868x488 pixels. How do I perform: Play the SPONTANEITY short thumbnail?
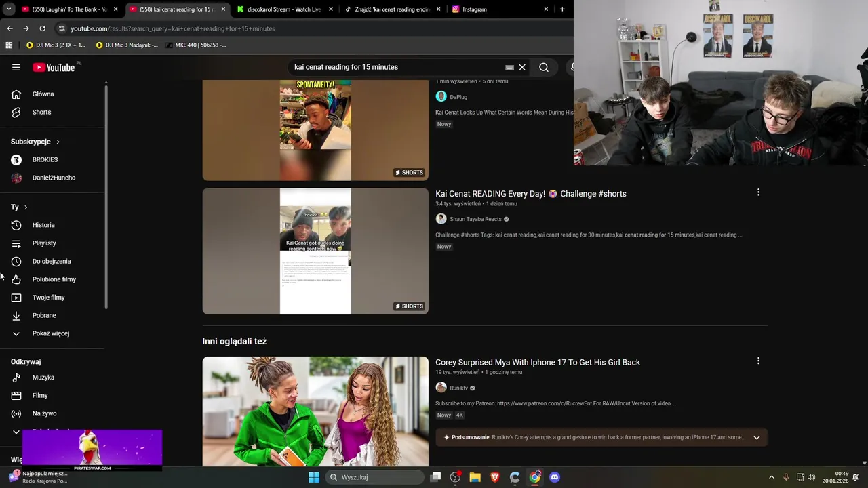coord(315,130)
